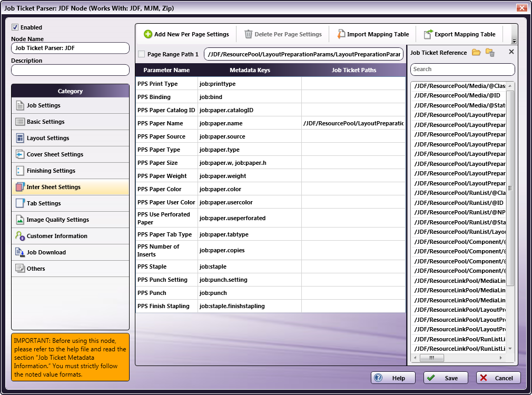Click the reference list scroll up arrow
This screenshot has height=395, width=532.
pos(510,86)
